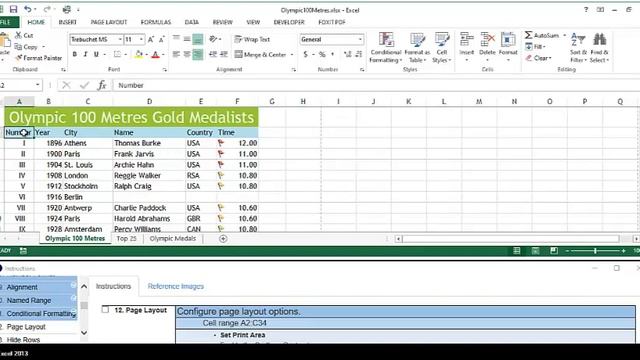640x360 pixels.
Task: Open the REVIEW ribbon tab
Action: click(222, 22)
